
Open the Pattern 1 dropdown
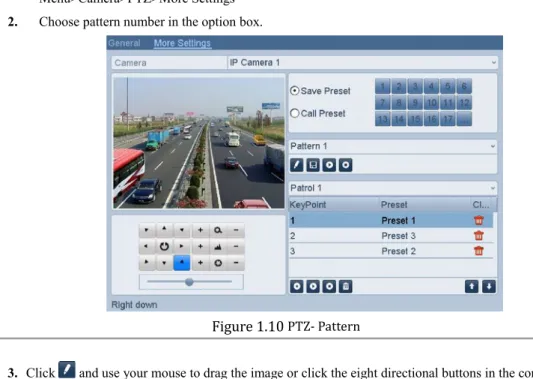(393, 146)
